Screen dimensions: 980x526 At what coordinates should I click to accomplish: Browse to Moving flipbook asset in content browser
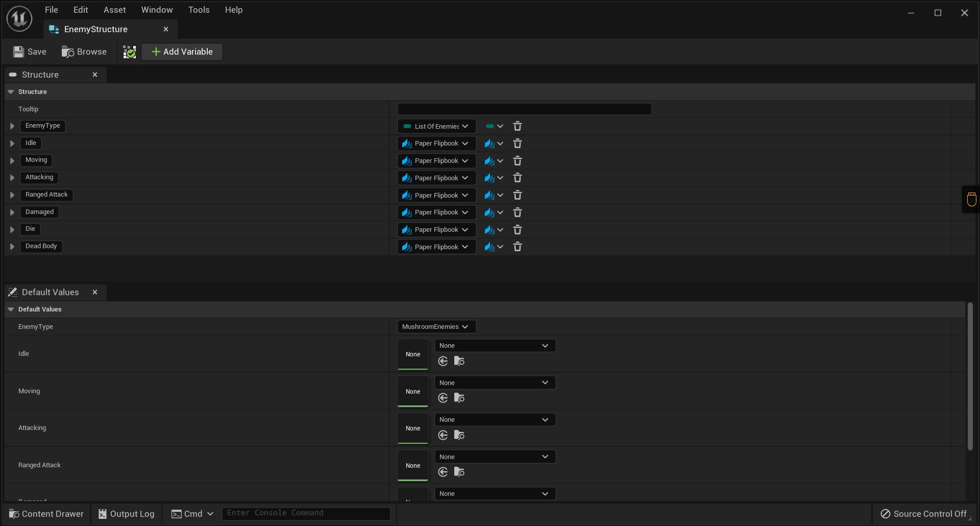[x=459, y=398]
